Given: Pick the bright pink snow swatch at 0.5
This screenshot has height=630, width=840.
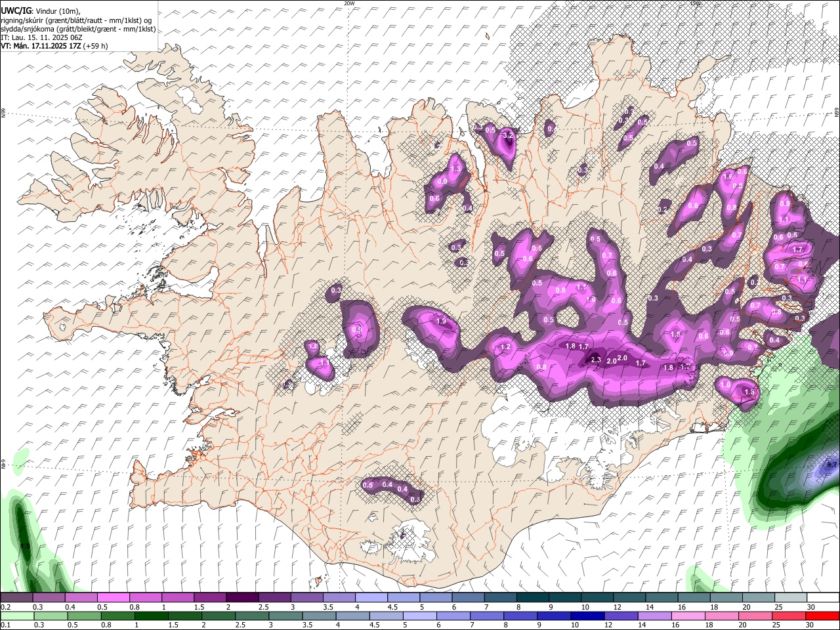Looking at the screenshot, I should 113,598.
